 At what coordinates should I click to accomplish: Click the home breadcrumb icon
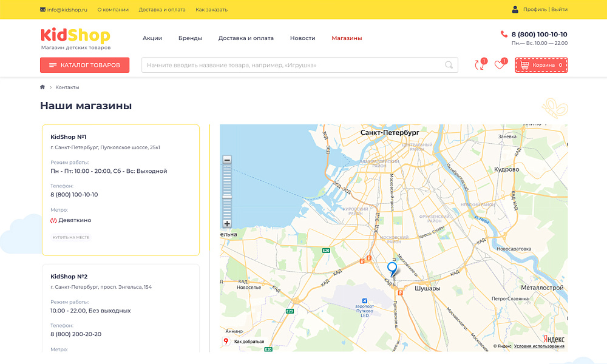(42, 87)
